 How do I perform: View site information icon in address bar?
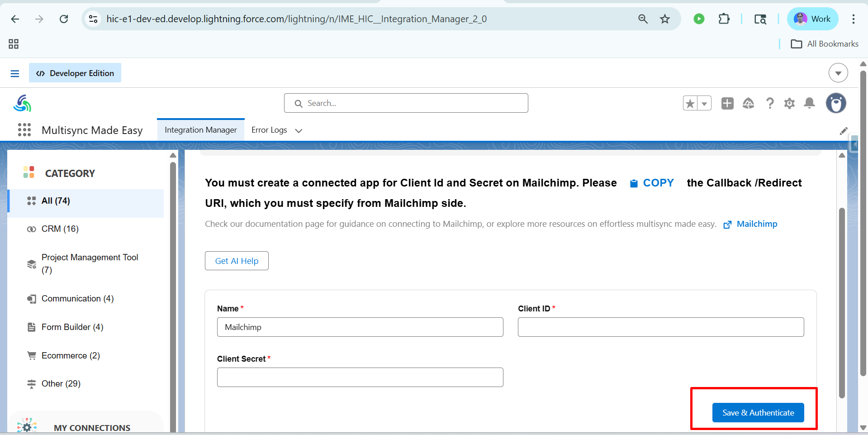pyautogui.click(x=93, y=19)
